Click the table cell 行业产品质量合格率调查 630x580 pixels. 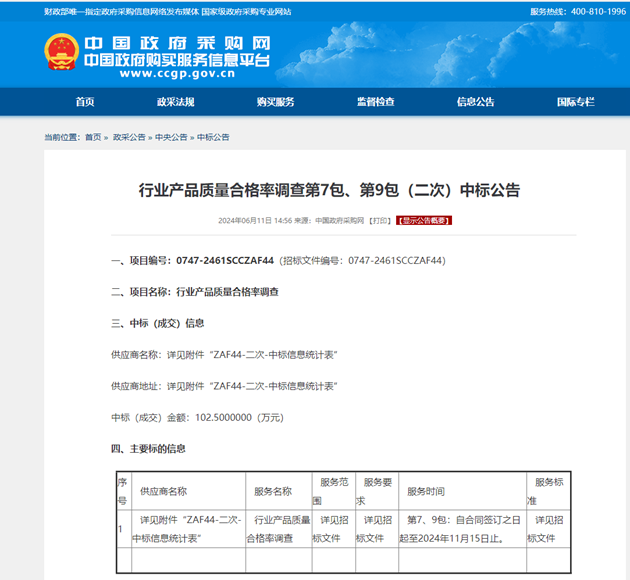pos(279,529)
